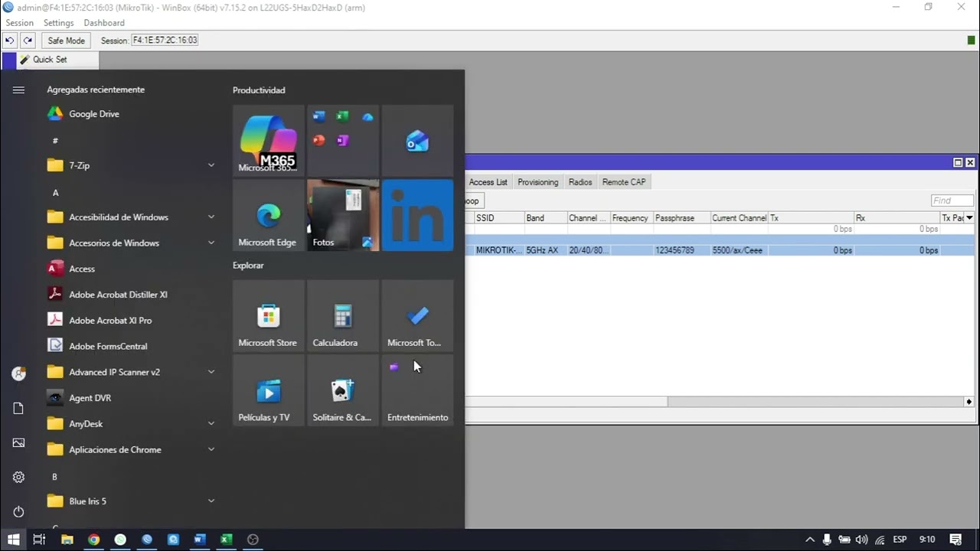980x551 pixels.
Task: Open the Power options in Start
Action: 18,511
